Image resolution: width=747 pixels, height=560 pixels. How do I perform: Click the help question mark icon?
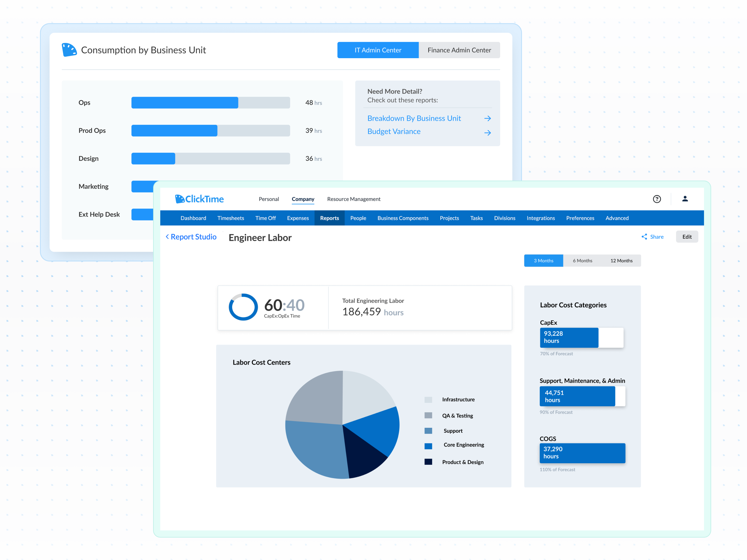tap(656, 199)
